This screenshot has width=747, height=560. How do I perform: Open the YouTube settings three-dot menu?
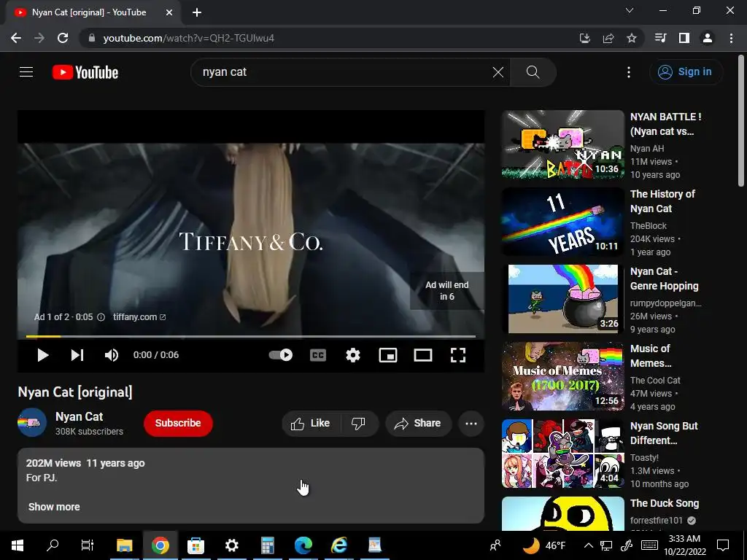[x=629, y=72]
